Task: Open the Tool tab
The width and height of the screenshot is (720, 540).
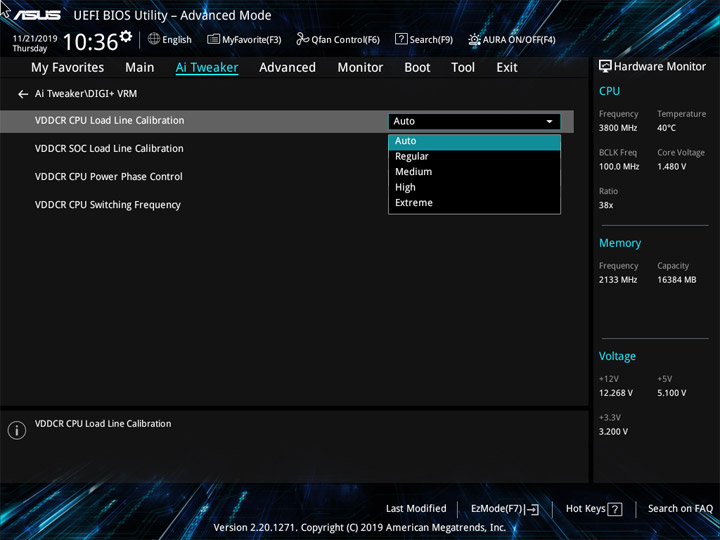Action: pos(463,68)
